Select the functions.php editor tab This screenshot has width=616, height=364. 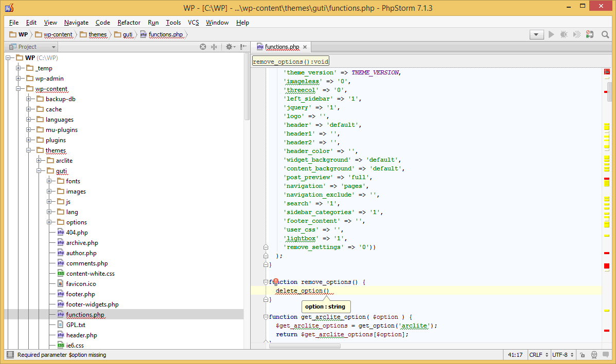click(x=281, y=46)
